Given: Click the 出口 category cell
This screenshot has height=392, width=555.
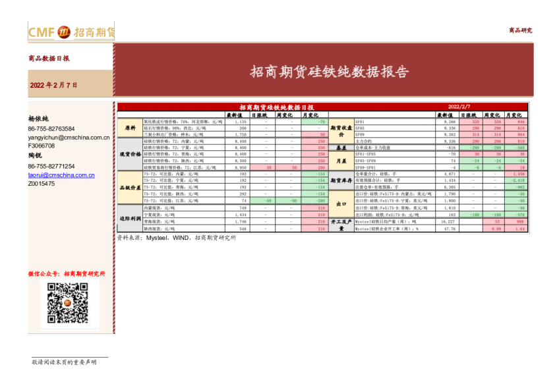Looking at the screenshot, I should pyautogui.click(x=341, y=204).
